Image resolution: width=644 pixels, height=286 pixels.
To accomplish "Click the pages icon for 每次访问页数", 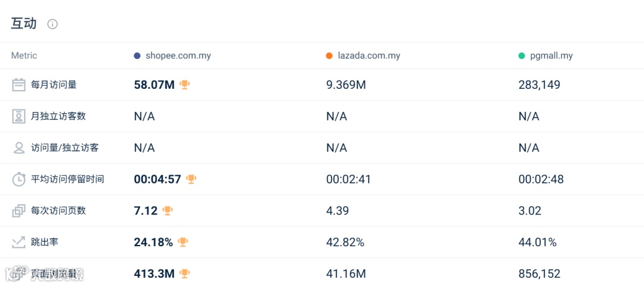I will [x=19, y=210].
